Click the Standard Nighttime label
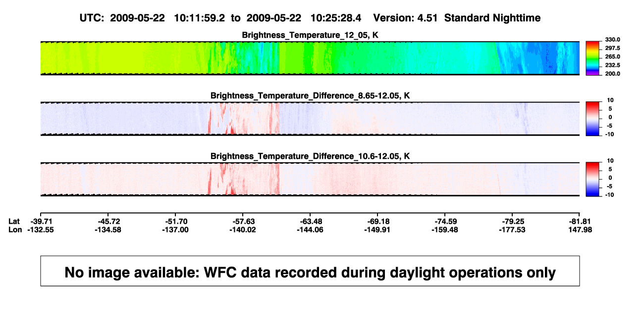The width and height of the screenshot is (644, 330). tap(492, 18)
